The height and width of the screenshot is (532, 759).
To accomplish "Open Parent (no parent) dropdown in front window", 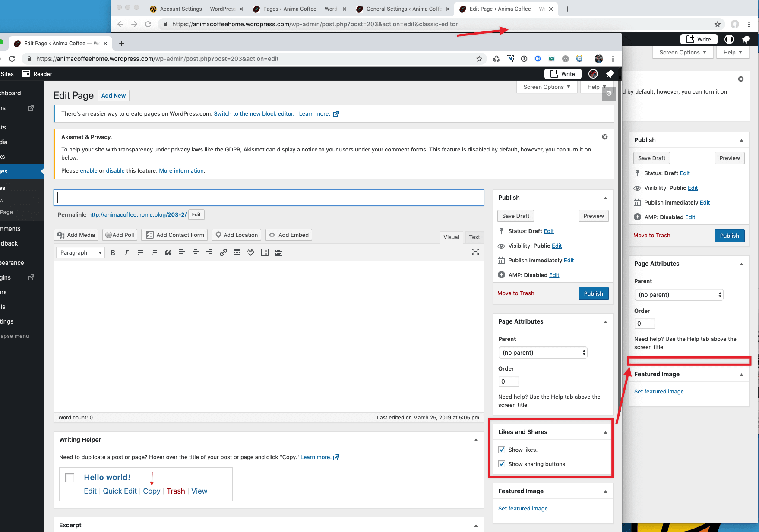I will tap(543, 353).
